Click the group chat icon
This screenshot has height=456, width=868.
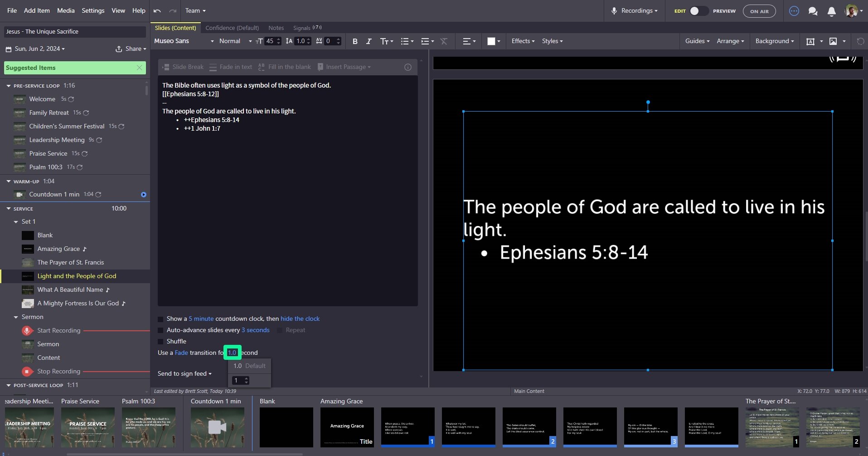point(813,11)
